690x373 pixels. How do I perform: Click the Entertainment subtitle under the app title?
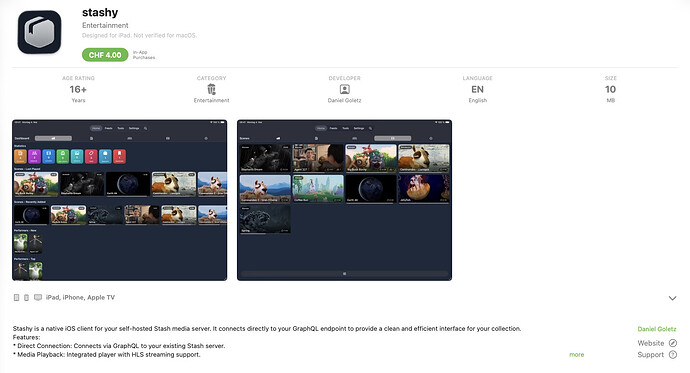(x=105, y=26)
